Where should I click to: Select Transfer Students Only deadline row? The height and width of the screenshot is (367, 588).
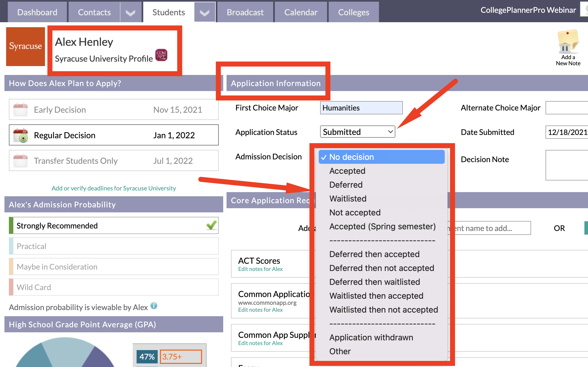(114, 161)
